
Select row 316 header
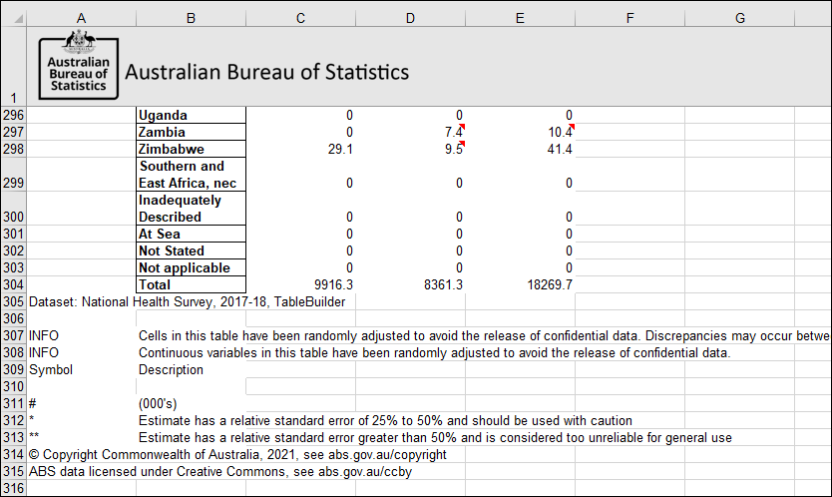point(13,488)
